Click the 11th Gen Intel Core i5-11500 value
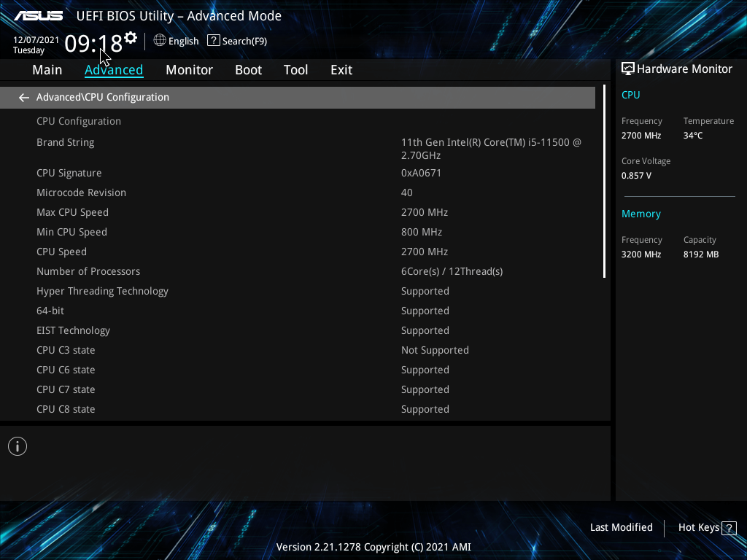 [491, 149]
